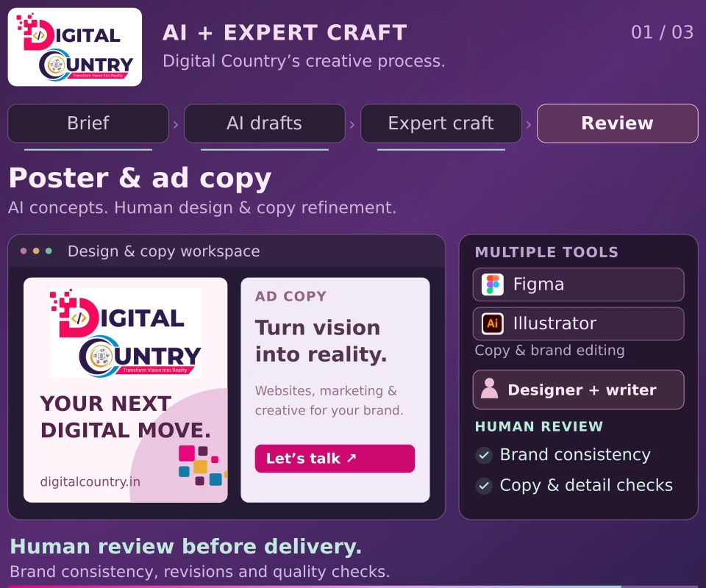Click the Let's talk button
Screen dimensions: 706x588
[x=335, y=459]
